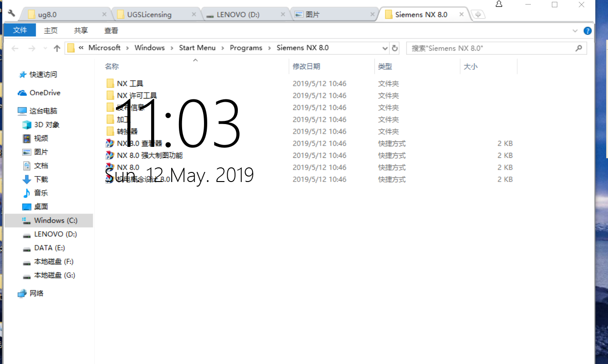
Task: Expand the ribbon with chevron
Action: 575,31
